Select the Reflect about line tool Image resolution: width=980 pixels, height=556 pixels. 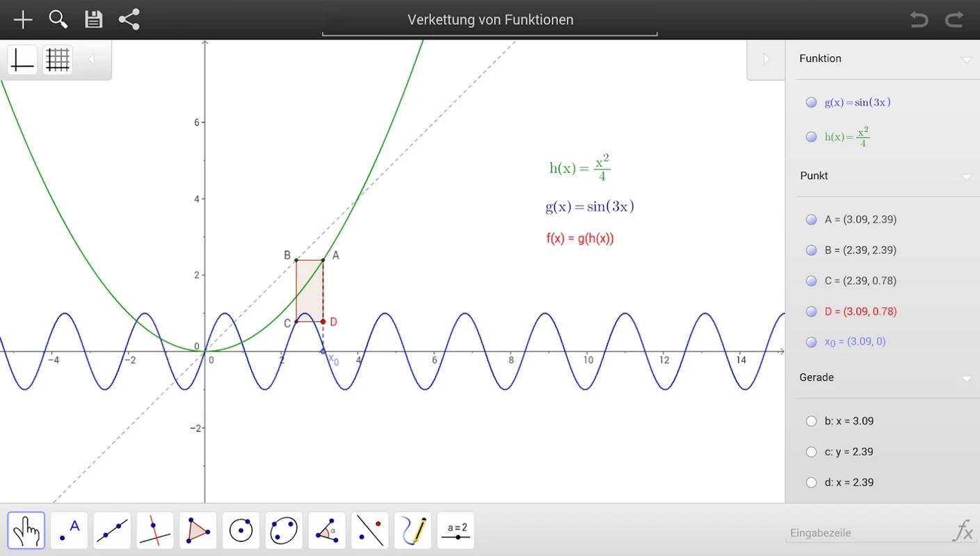(x=370, y=531)
